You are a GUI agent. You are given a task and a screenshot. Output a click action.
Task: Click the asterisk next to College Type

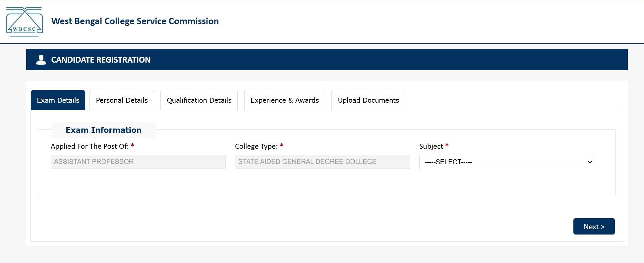click(x=281, y=145)
